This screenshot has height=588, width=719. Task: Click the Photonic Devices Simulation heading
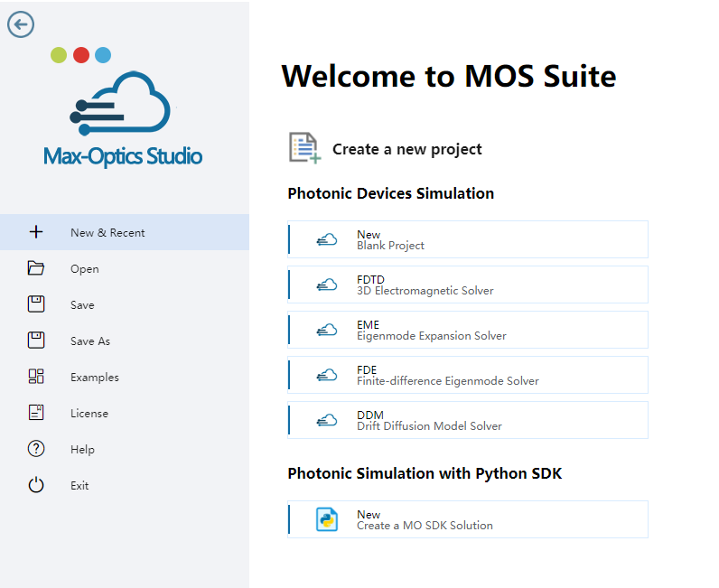pyautogui.click(x=391, y=193)
